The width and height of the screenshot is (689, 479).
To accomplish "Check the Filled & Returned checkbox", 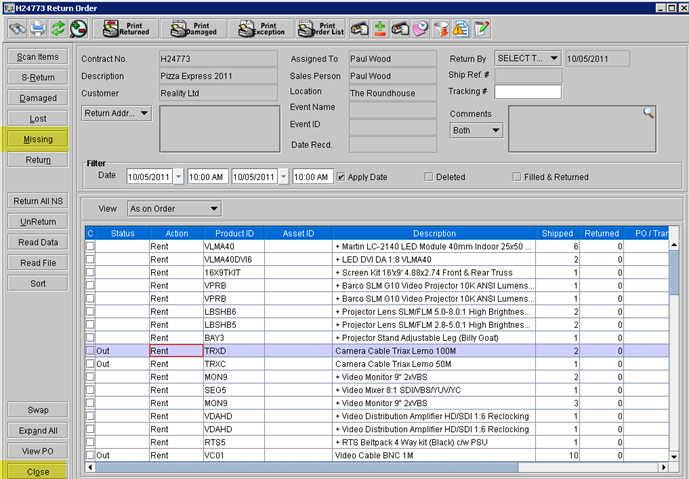I will [517, 177].
